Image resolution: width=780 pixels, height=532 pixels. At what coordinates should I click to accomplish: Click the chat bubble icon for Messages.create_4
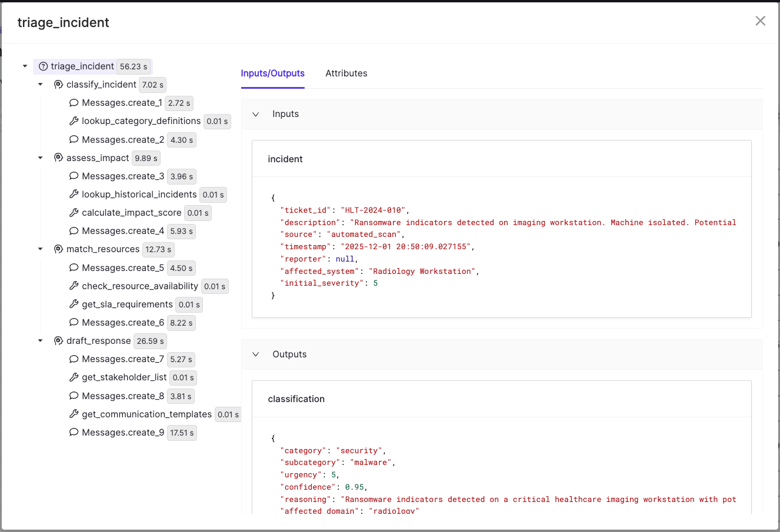pos(74,231)
